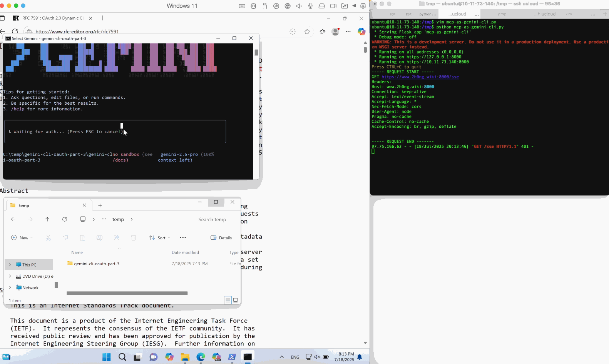Open the shared folders icon in the VM toolbar

click(345, 6)
